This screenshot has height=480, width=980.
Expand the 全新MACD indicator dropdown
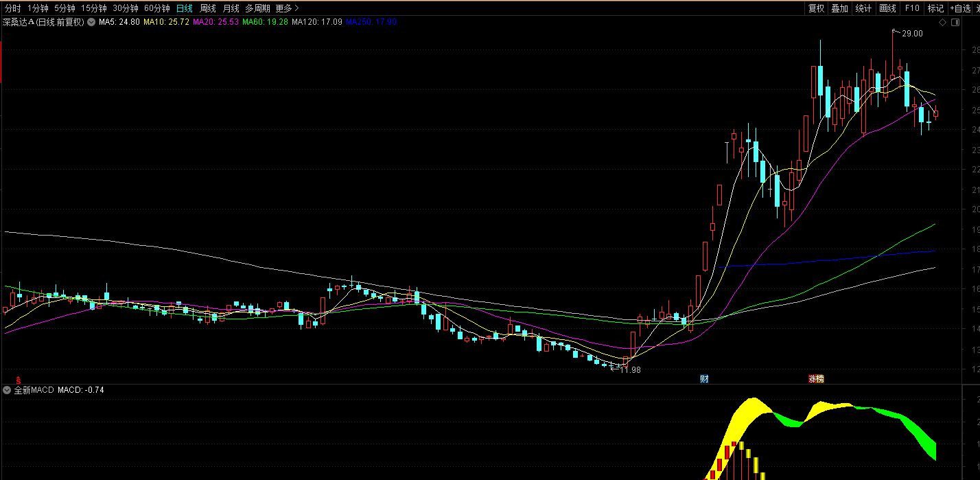coord(7,390)
